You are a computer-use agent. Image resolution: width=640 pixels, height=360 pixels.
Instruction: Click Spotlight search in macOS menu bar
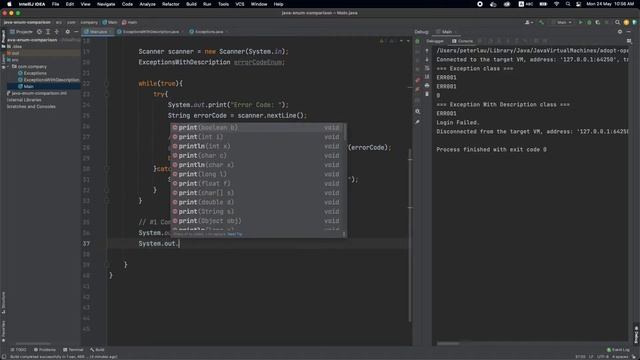(x=567, y=4)
